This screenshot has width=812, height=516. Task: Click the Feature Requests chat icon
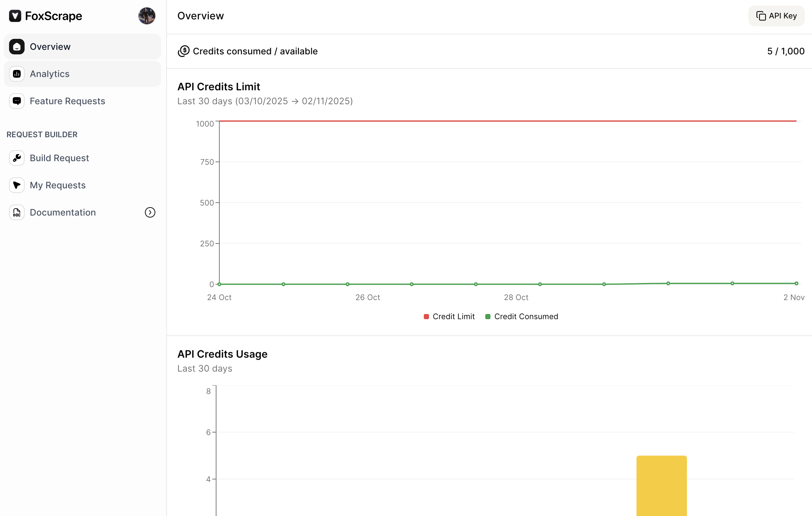click(17, 101)
